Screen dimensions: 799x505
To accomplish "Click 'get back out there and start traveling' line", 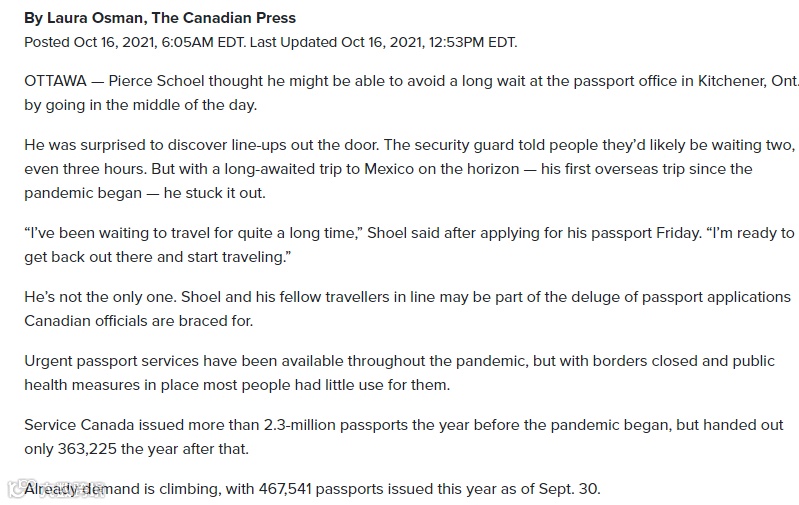I will pyautogui.click(x=157, y=257).
